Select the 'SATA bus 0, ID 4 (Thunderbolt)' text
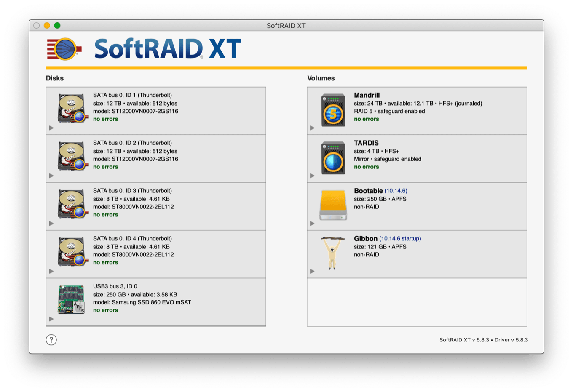This screenshot has height=392, width=573. pyautogui.click(x=132, y=238)
